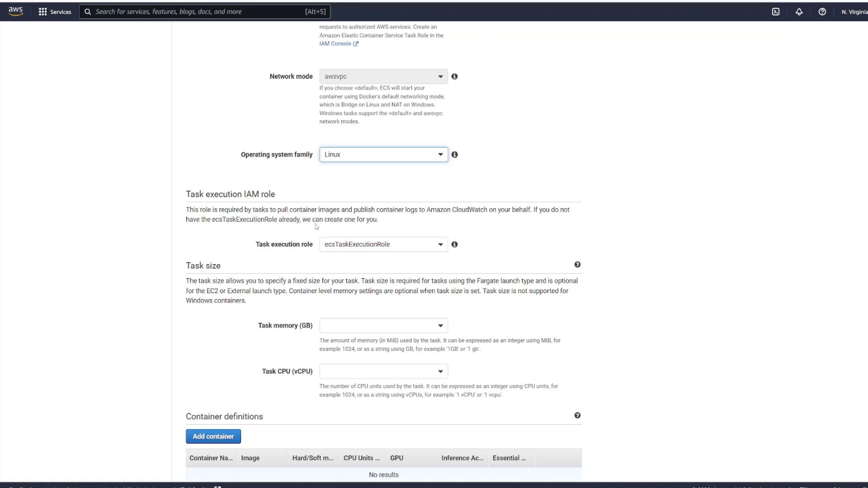Click the Task size help icon
The width and height of the screenshot is (868, 488).
(577, 265)
